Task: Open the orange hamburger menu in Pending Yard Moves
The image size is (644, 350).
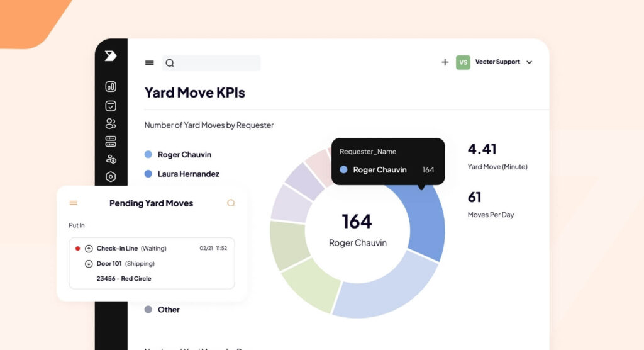Action: click(x=74, y=203)
